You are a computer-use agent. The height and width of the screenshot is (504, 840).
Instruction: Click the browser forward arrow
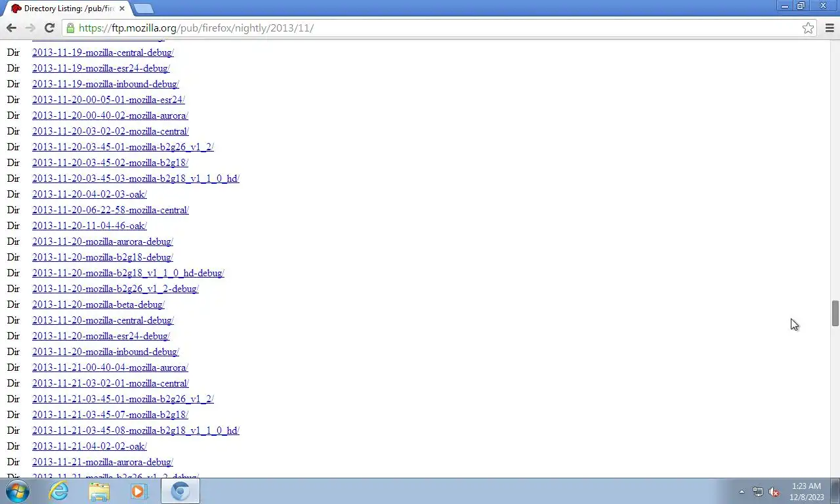pyautogui.click(x=30, y=28)
